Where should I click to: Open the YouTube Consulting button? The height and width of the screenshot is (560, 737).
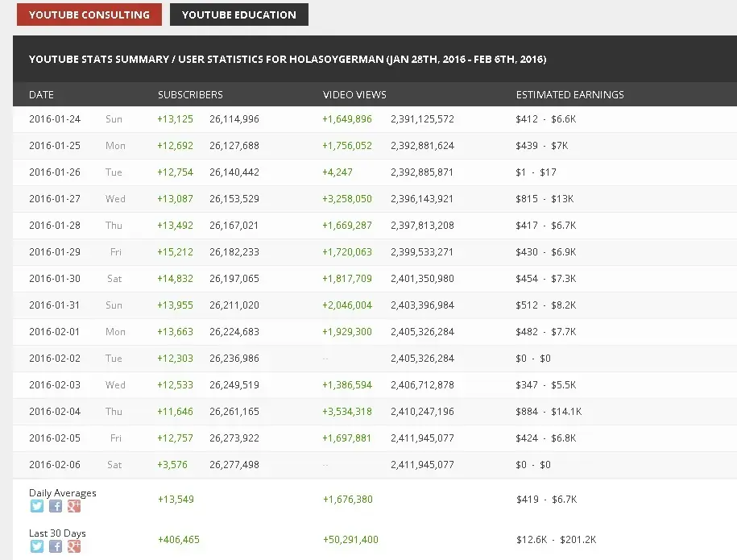pyautogui.click(x=89, y=15)
